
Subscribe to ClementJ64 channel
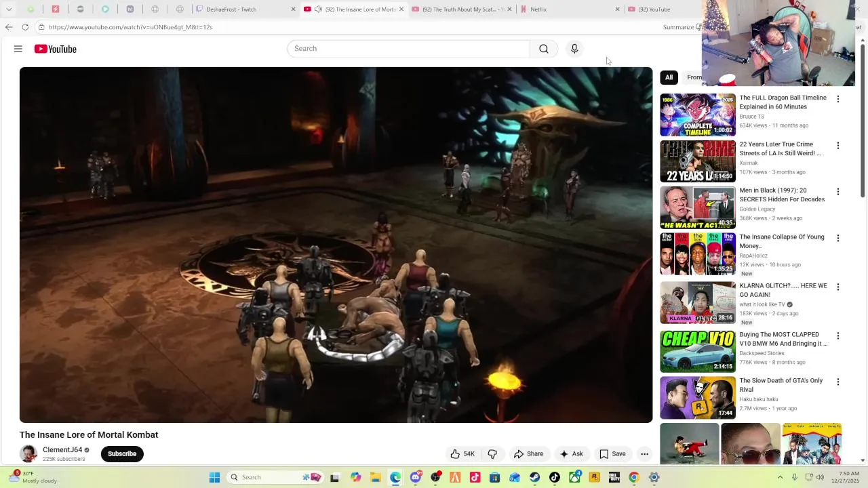pos(122,454)
